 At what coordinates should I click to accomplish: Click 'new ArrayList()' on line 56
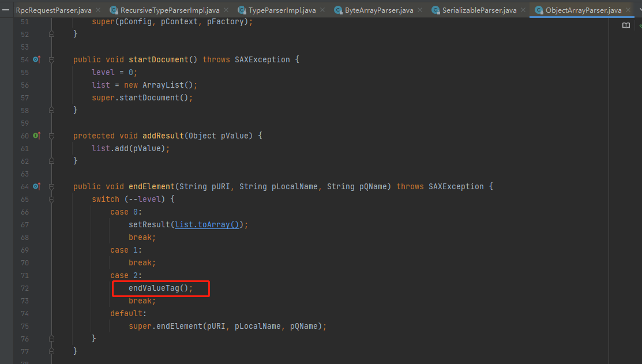point(158,85)
